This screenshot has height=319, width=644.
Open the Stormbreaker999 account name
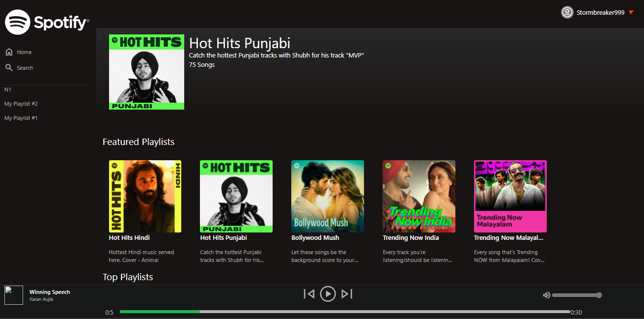click(x=600, y=12)
